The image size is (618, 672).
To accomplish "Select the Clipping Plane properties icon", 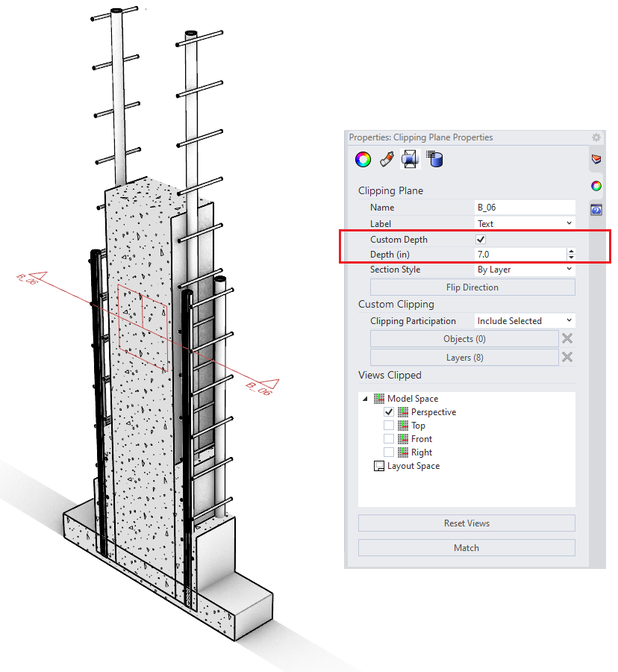I will click(x=410, y=158).
